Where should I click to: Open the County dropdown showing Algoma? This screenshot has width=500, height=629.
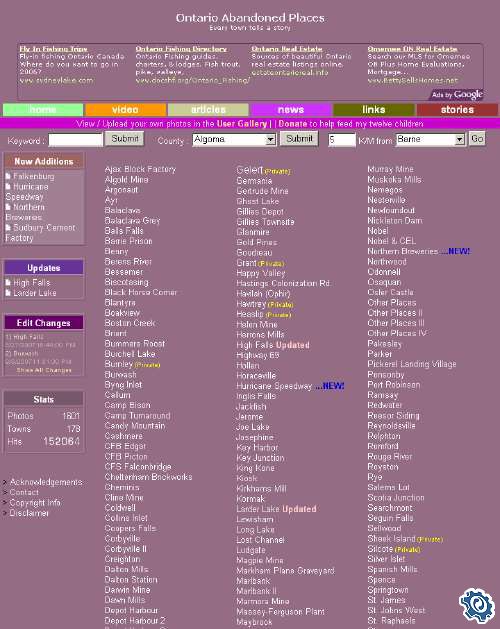pyautogui.click(x=234, y=139)
